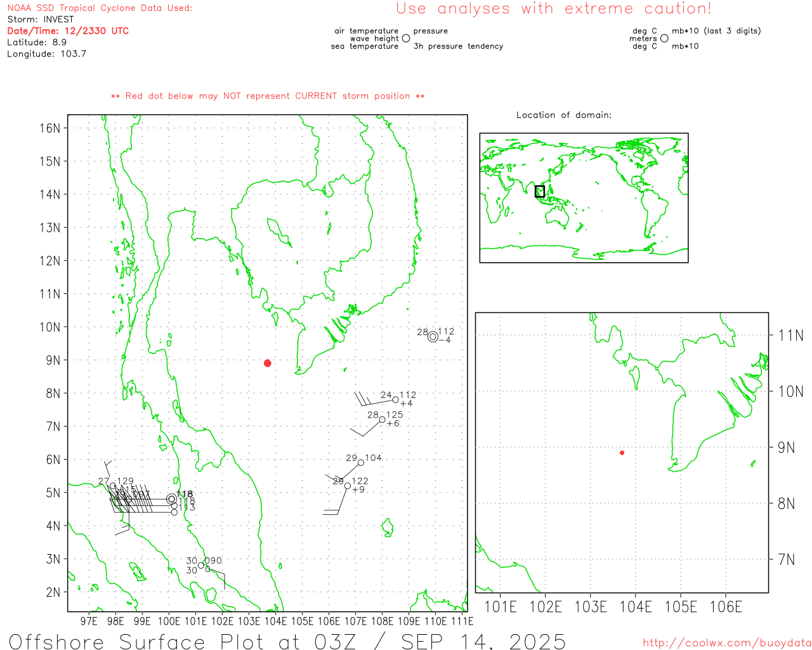Viewport: 812px width, 650px height.
Task: Click the 7N label on the inset map
Action: click(x=787, y=560)
